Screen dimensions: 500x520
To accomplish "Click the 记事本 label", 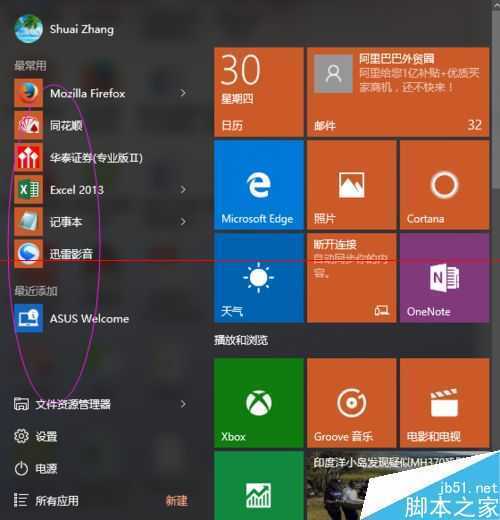I will [x=66, y=222].
